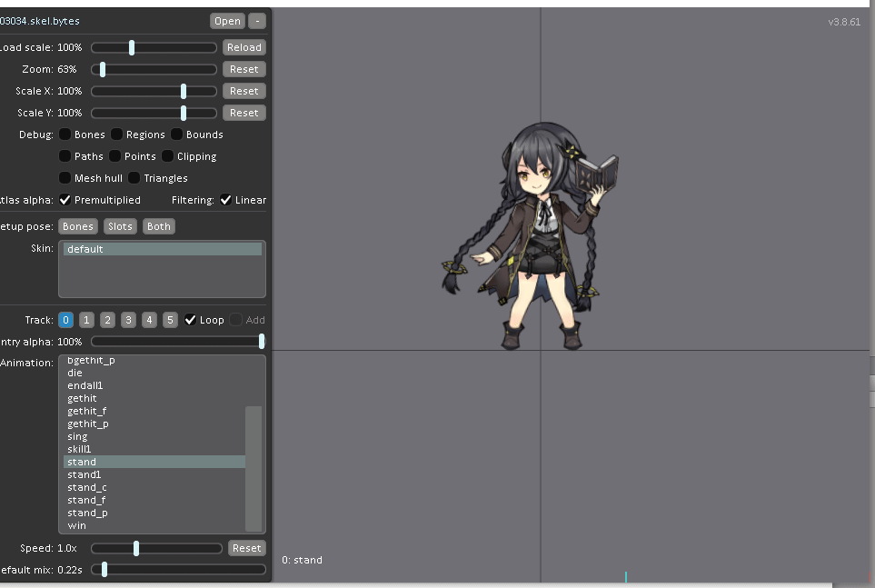
Task: Enable Mesh hull debug checkbox
Action: tap(65, 178)
